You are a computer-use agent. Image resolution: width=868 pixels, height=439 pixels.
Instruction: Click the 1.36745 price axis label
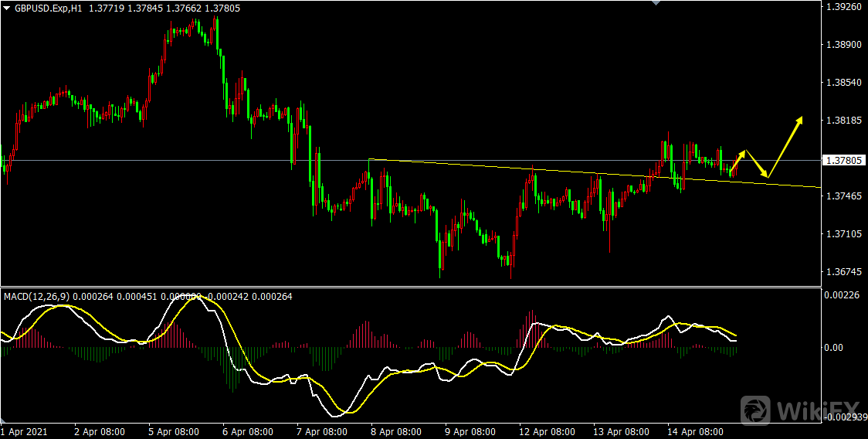click(843, 272)
